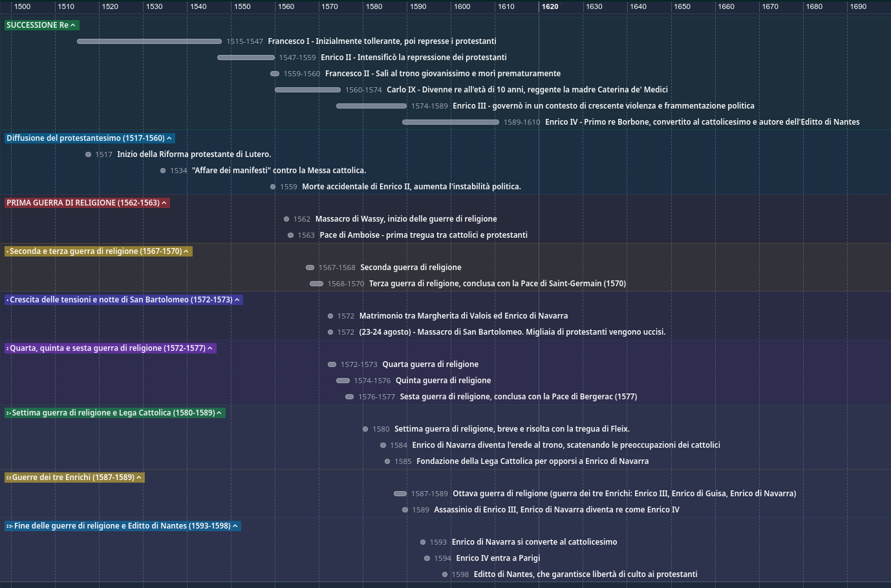Select the Francesco I 1515-1547 reign bar
The image size is (891, 588).
coord(149,41)
